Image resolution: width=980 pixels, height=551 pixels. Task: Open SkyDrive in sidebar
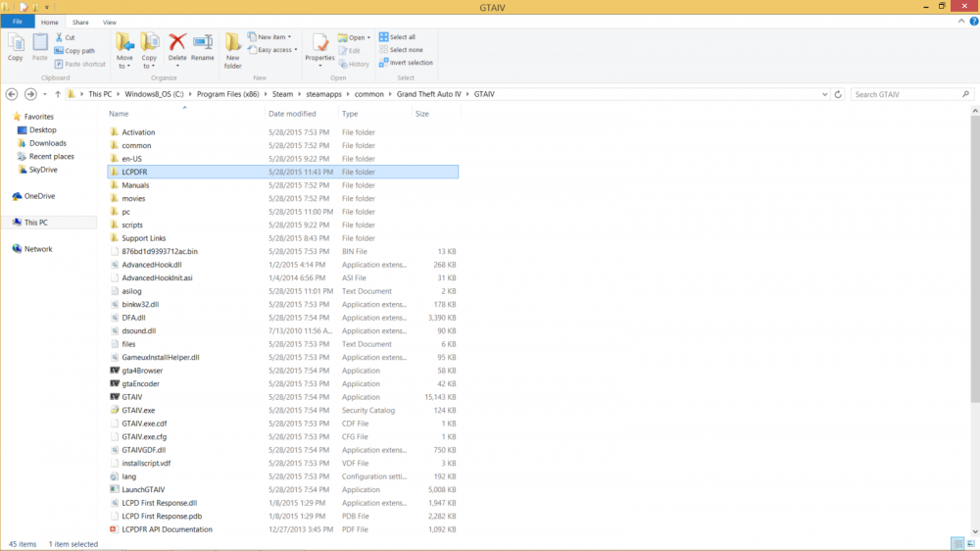coord(37,170)
